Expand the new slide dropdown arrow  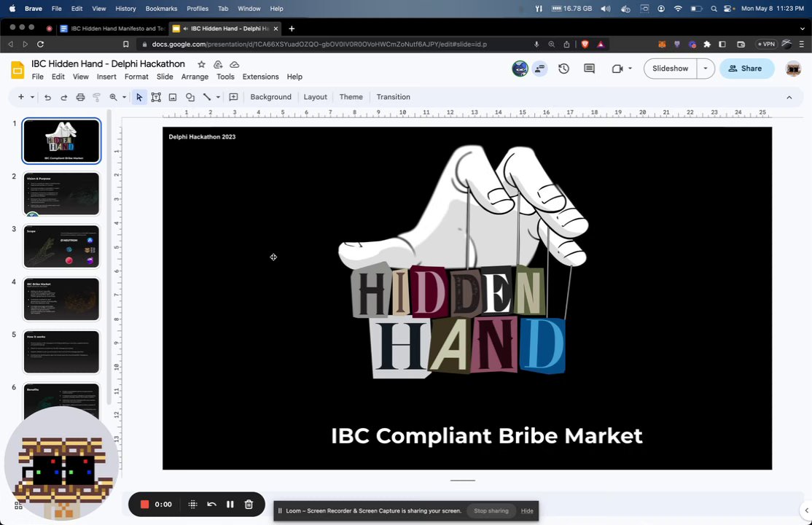[32, 97]
